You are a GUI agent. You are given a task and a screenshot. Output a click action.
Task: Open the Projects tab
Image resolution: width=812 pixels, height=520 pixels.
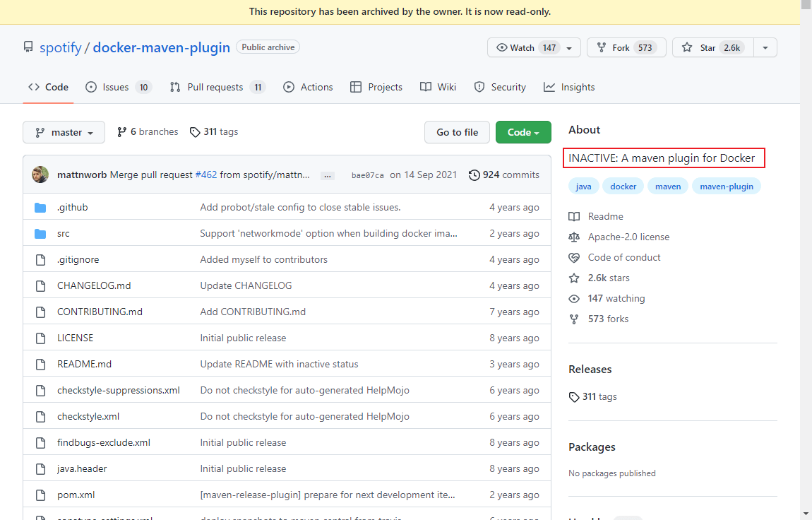coord(376,87)
